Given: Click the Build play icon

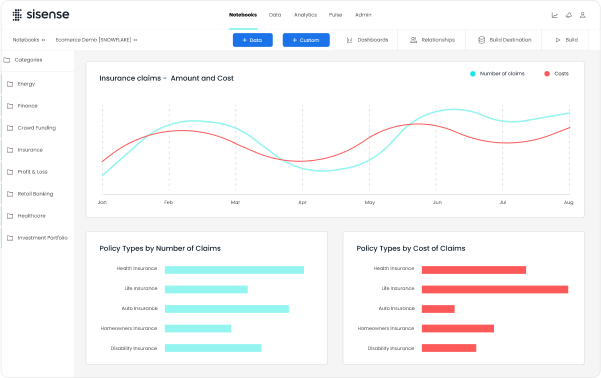Looking at the screenshot, I should coord(558,40).
